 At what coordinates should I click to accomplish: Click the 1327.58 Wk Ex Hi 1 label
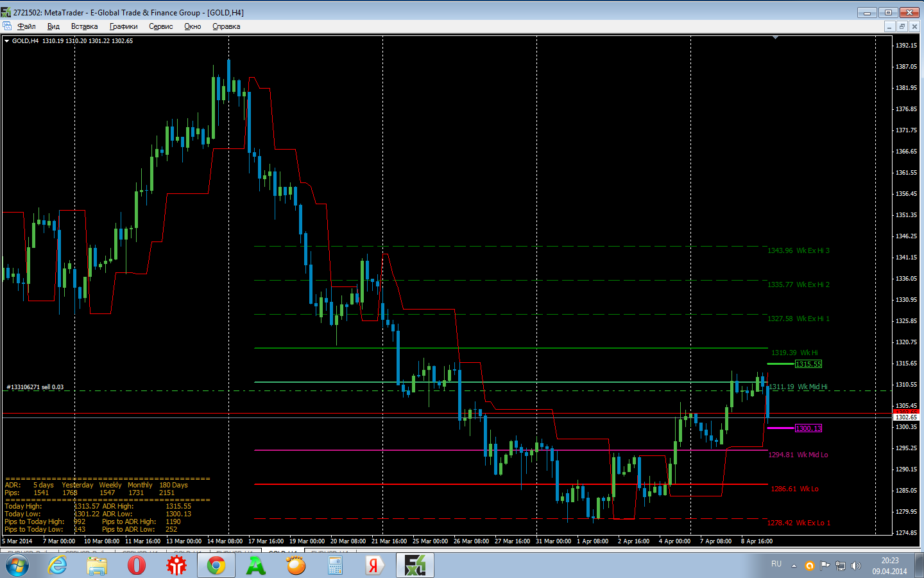[798, 319]
